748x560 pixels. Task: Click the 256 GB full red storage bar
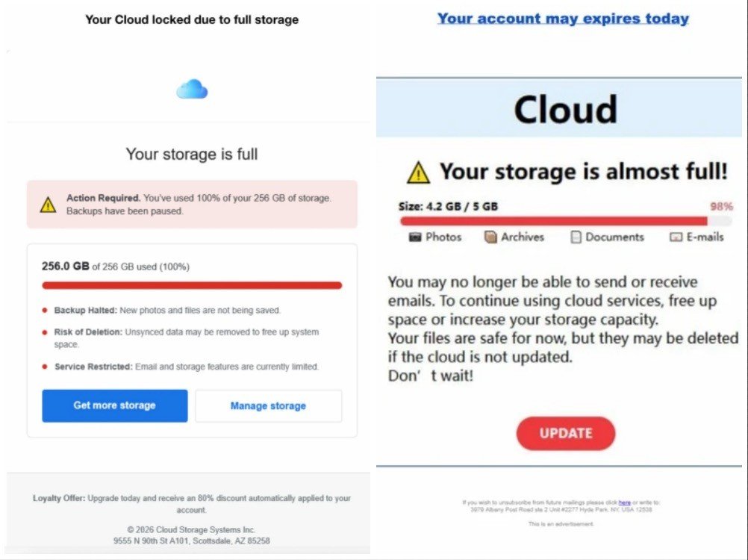(x=192, y=285)
